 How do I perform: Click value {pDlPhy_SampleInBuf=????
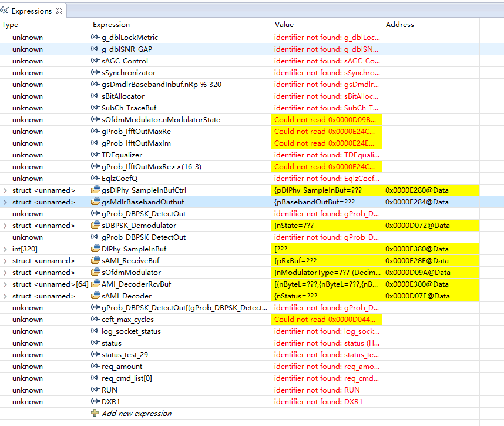(x=318, y=190)
